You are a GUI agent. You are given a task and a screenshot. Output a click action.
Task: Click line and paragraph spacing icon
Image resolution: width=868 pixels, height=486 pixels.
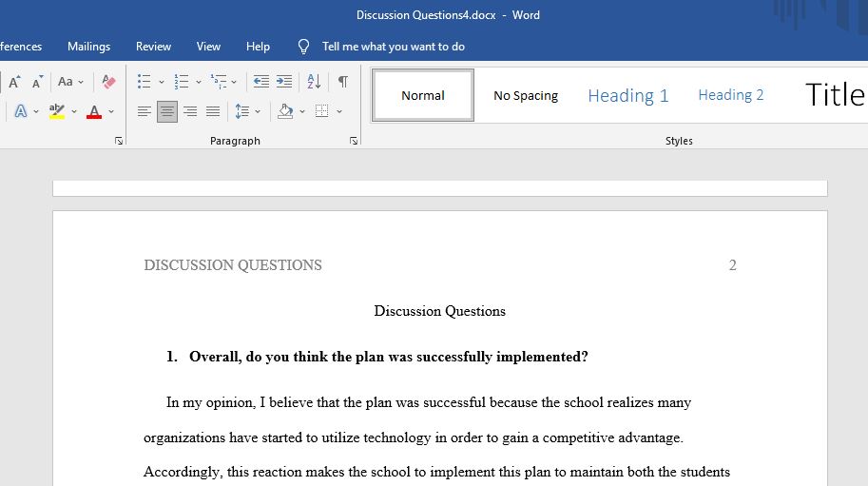[x=241, y=111]
